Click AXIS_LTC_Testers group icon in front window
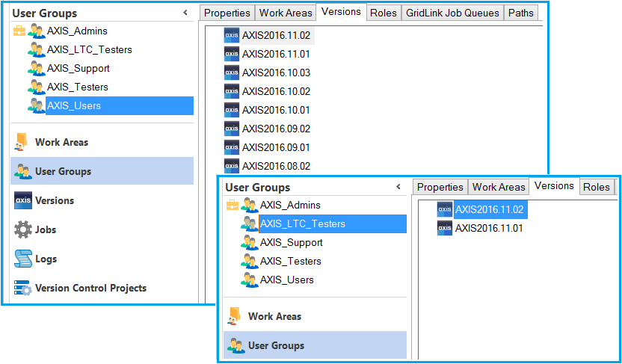Viewport: 622px width, 364px height. (250, 223)
